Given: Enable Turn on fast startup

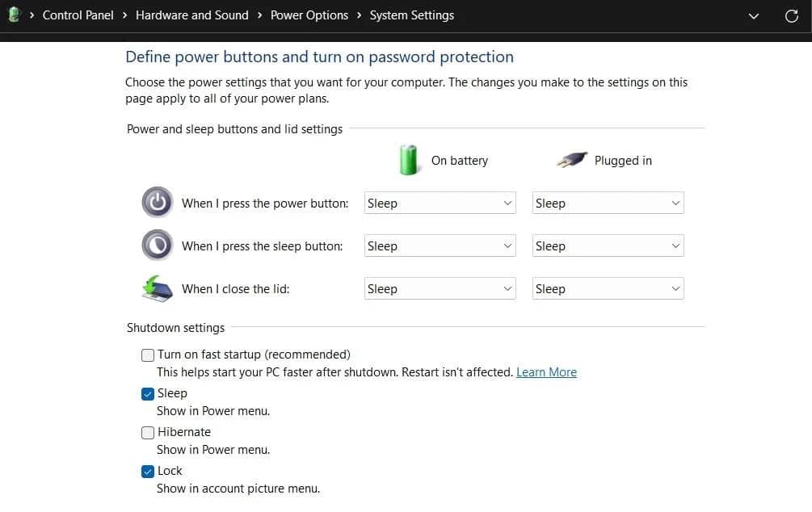Looking at the screenshot, I should pyautogui.click(x=148, y=355).
